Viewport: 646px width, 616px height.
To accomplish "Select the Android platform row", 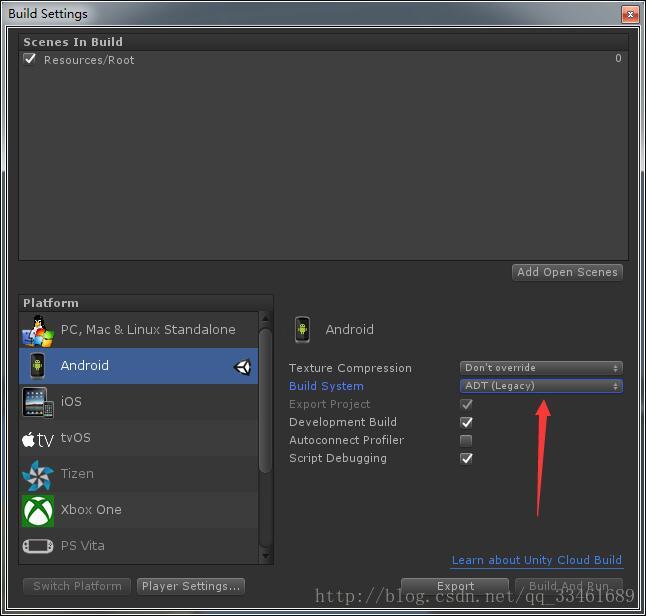I will tap(139, 366).
